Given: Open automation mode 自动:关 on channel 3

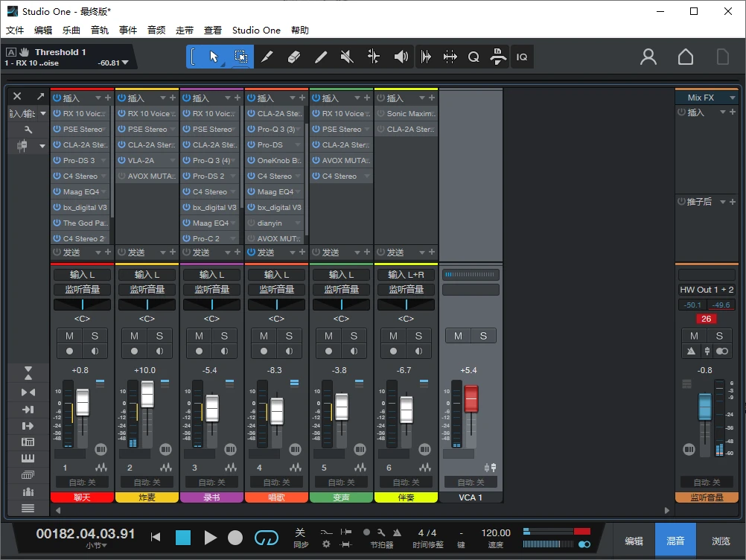Looking at the screenshot, I should tap(211, 483).
